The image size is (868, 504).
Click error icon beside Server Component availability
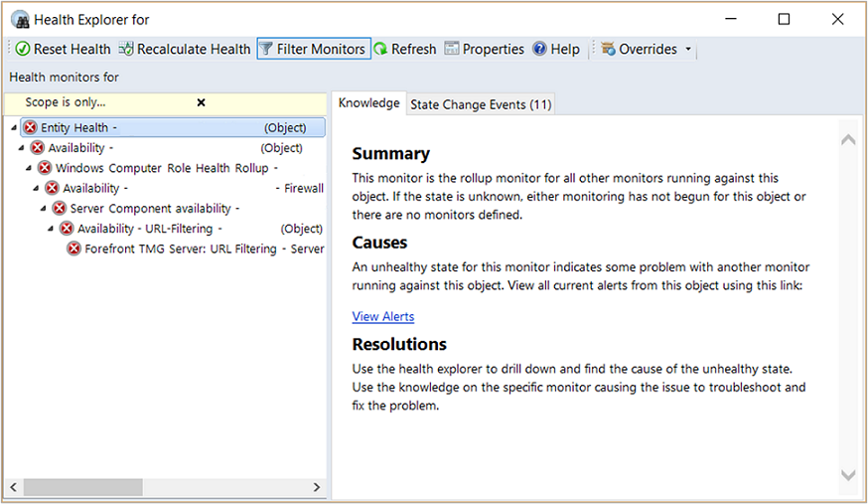60,208
